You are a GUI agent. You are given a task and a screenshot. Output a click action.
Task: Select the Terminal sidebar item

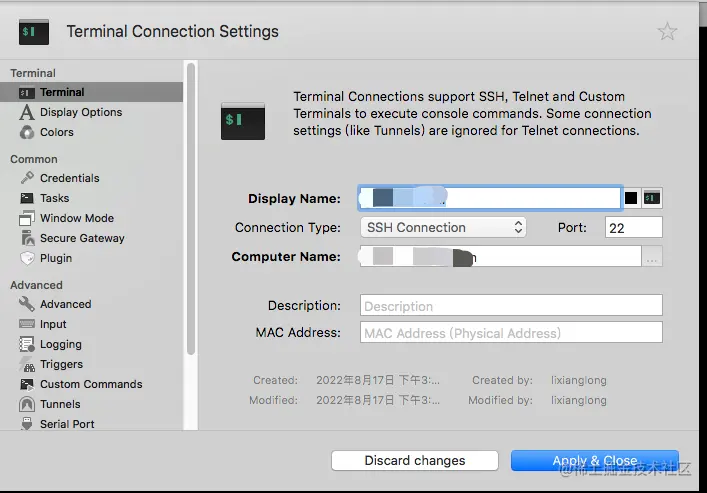(x=61, y=92)
